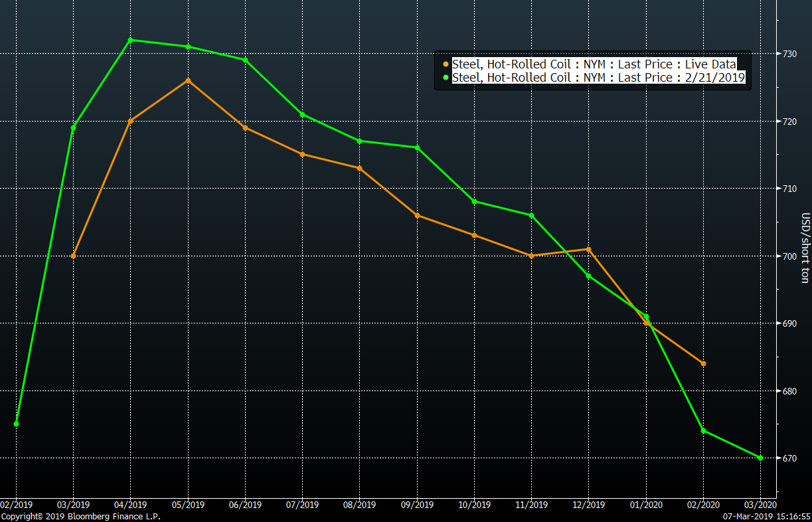Click the 01/2020 x-axis date label

(x=645, y=505)
